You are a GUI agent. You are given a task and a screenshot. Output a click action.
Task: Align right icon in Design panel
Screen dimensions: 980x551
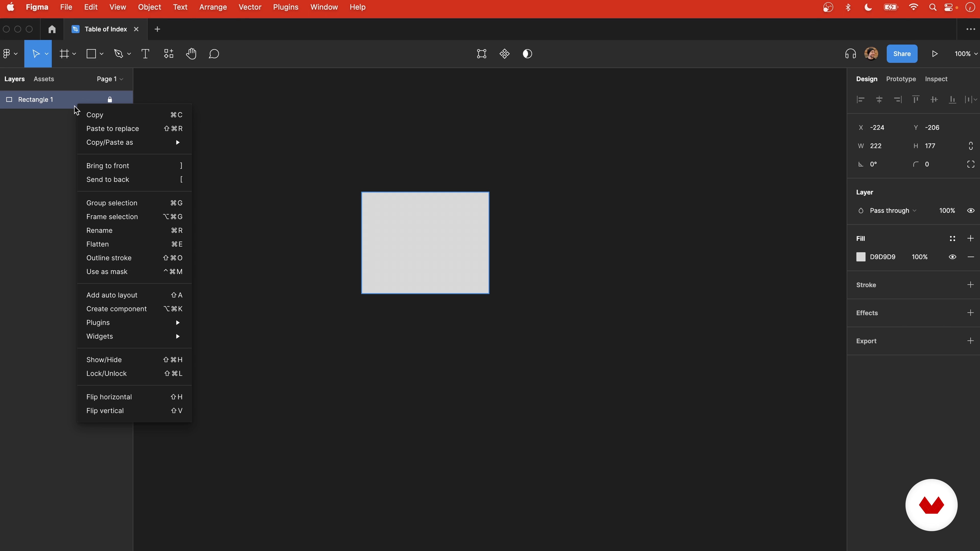point(898,100)
